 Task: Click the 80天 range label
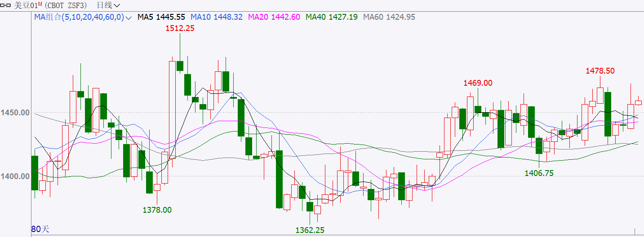pyautogui.click(x=40, y=229)
